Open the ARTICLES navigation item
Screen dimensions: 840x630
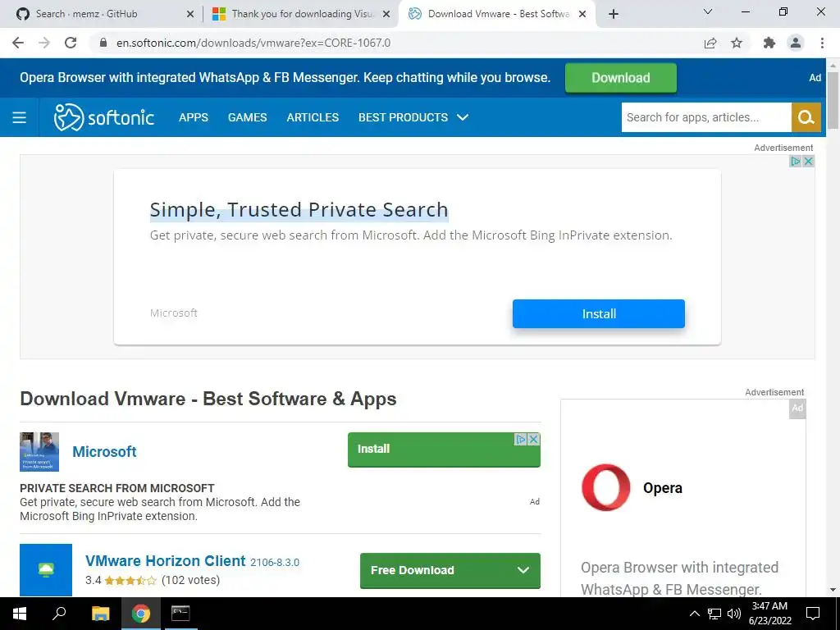click(x=313, y=117)
